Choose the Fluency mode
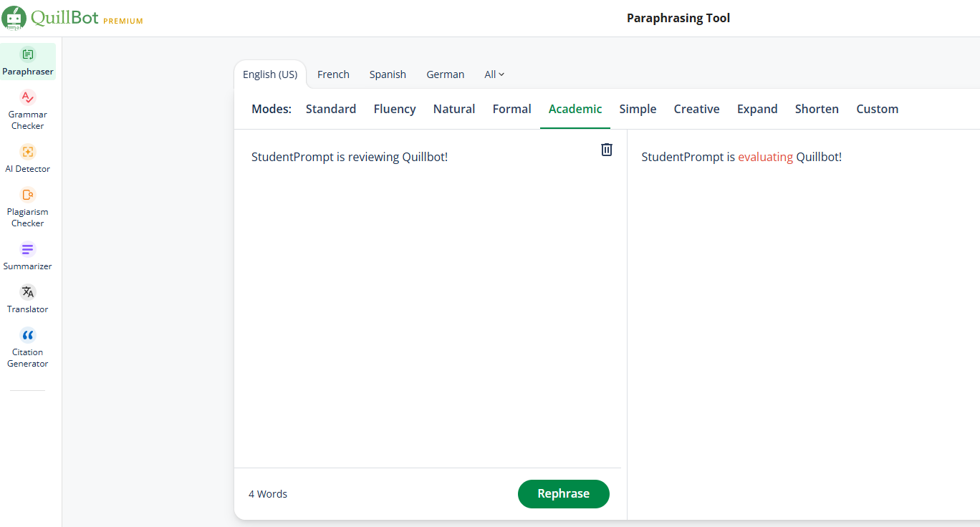Screen dimensions: 980x527 (395, 109)
